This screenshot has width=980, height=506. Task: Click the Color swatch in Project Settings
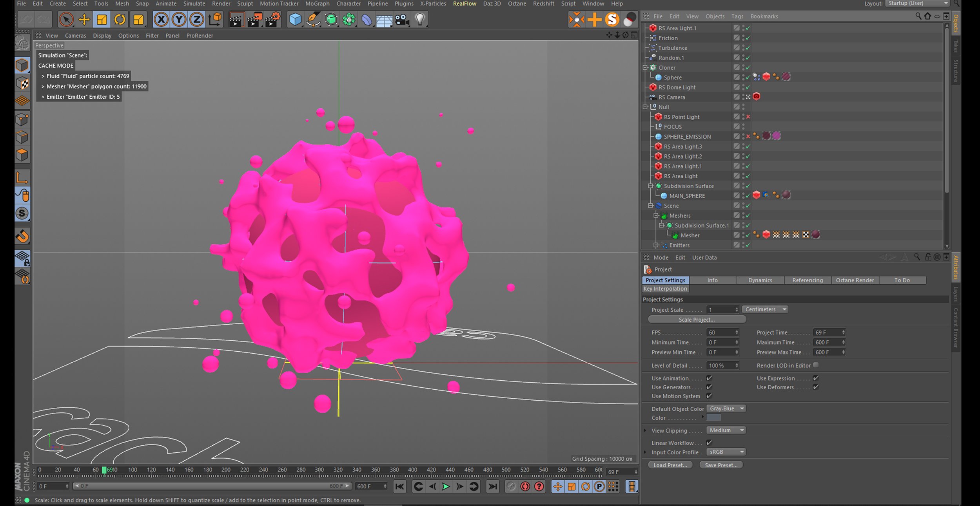(x=713, y=418)
